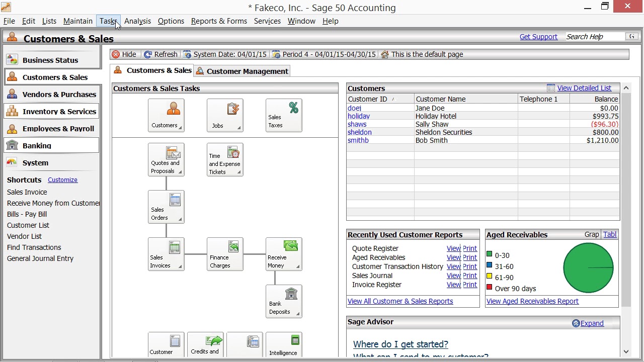Open the Bank Deposits task
The image size is (644, 362).
(284, 301)
